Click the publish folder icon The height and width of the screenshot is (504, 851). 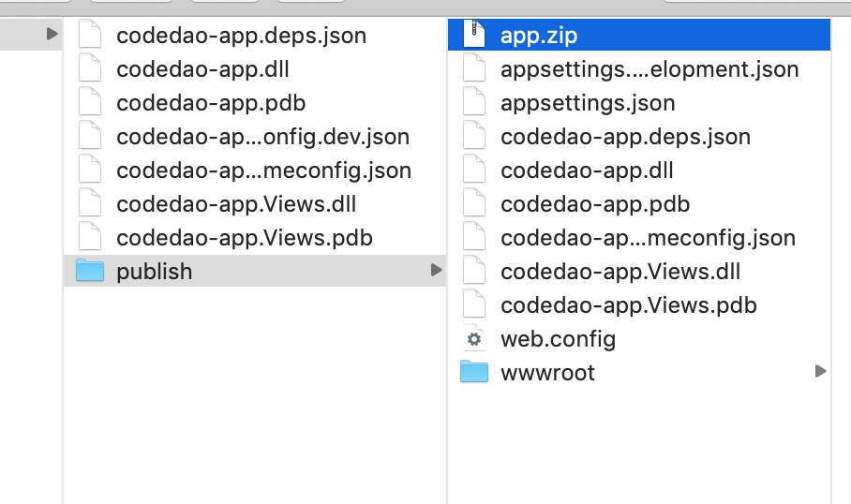tap(90, 272)
